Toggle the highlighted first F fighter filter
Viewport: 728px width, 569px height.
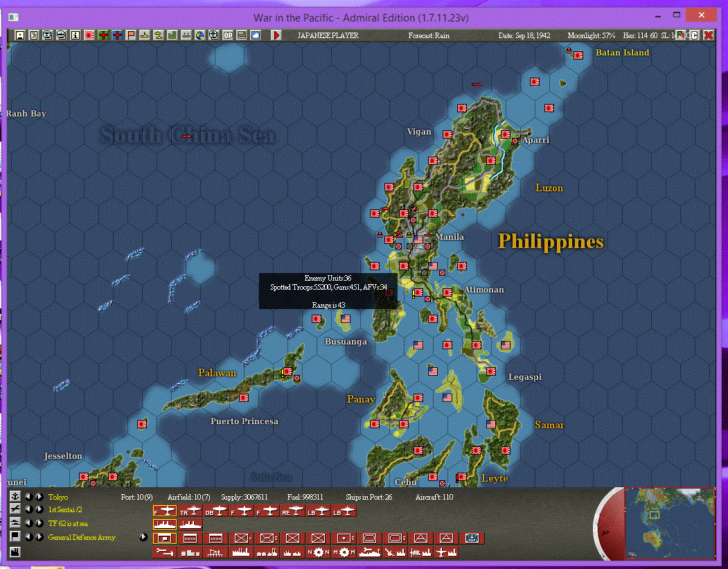click(165, 511)
